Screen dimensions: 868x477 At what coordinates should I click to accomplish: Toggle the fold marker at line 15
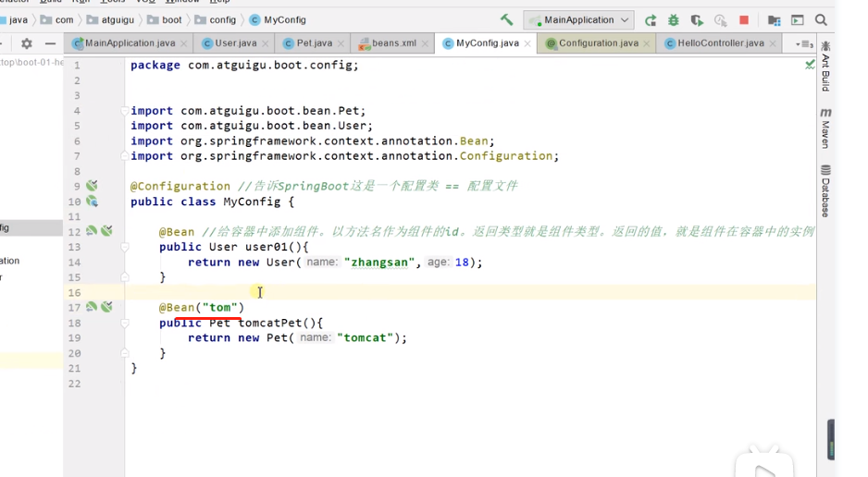pyautogui.click(x=125, y=277)
